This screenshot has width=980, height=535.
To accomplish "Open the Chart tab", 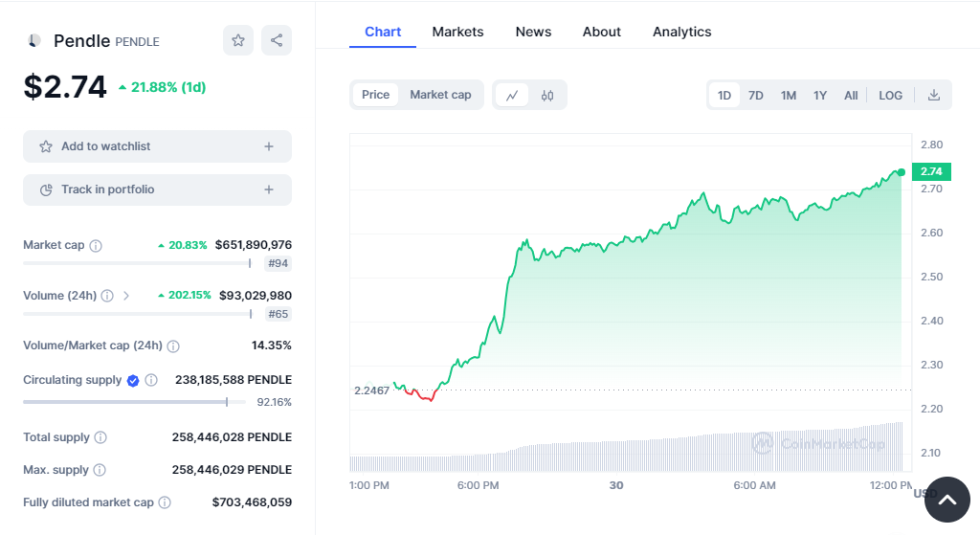I will (x=383, y=32).
